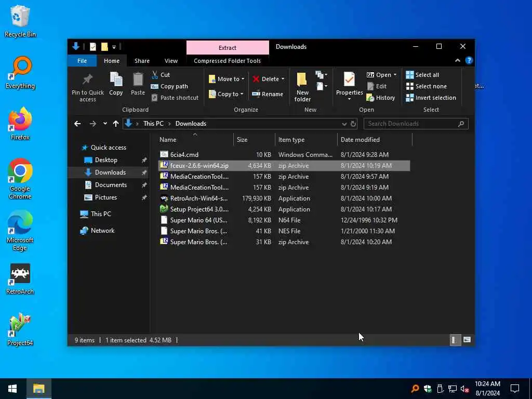The image size is (532, 399).
Task: Select the Super Mario Bros. NES file
Action: (284, 231)
